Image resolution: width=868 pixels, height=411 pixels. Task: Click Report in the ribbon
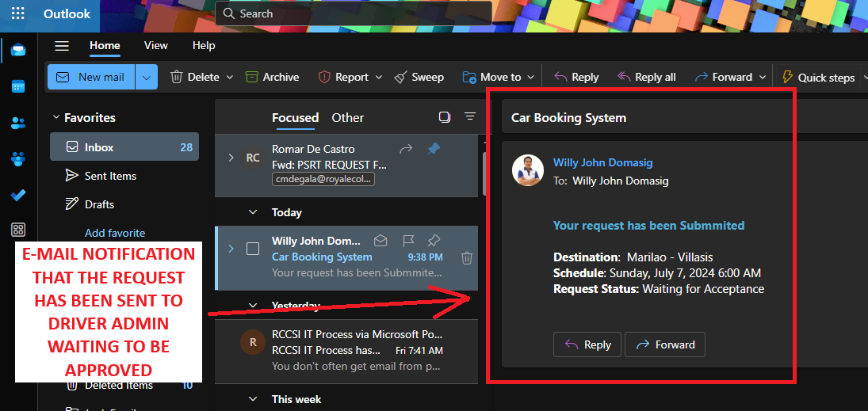(344, 78)
